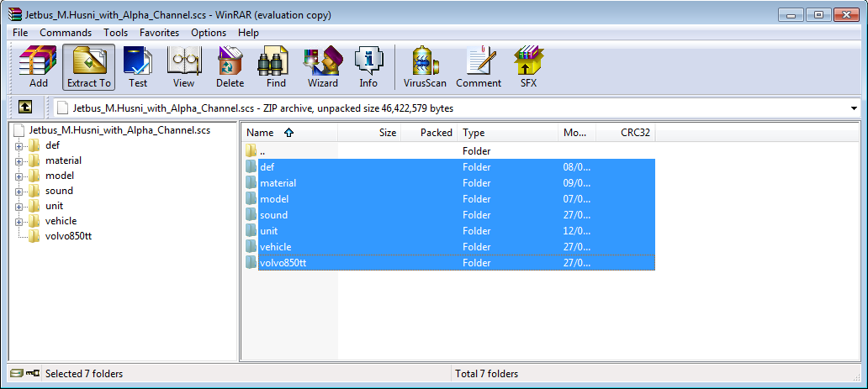868x389 pixels.
Task: Open the File menu
Action: click(x=20, y=33)
